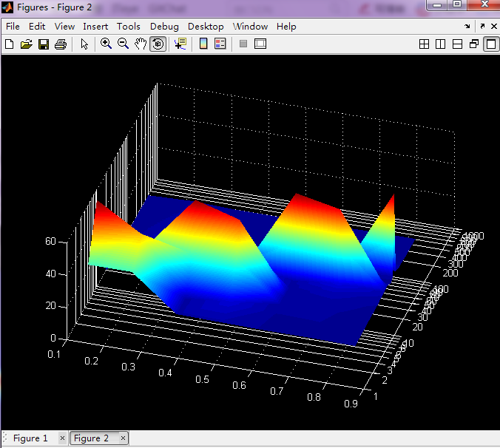Close docked figure with menu bar X
Image resolution: width=500 pixels, height=448 pixels.
494,26
